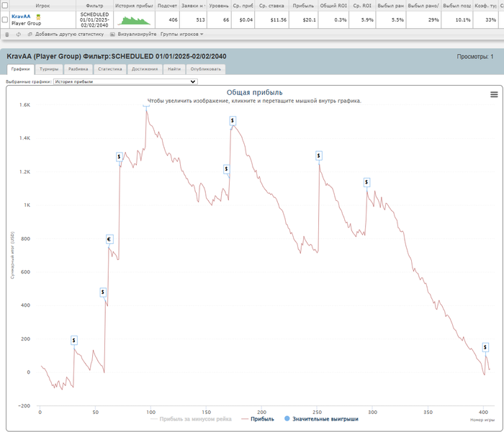The width and height of the screenshot is (504, 432).
Task: Click the Просмотры: 1 text
Action: pos(475,57)
